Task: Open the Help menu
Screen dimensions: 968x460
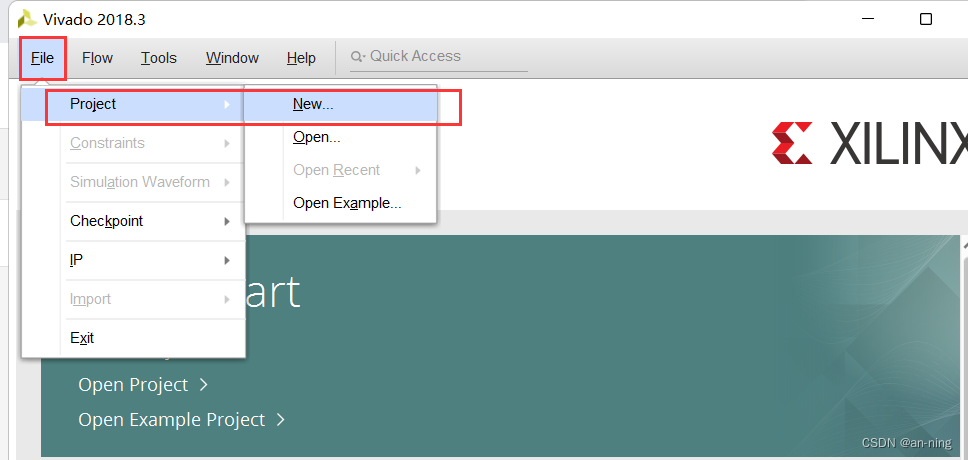Action: point(301,58)
